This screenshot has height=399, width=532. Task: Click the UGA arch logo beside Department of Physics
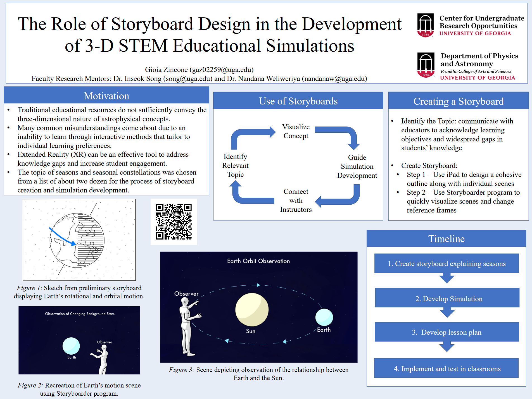[x=426, y=65]
